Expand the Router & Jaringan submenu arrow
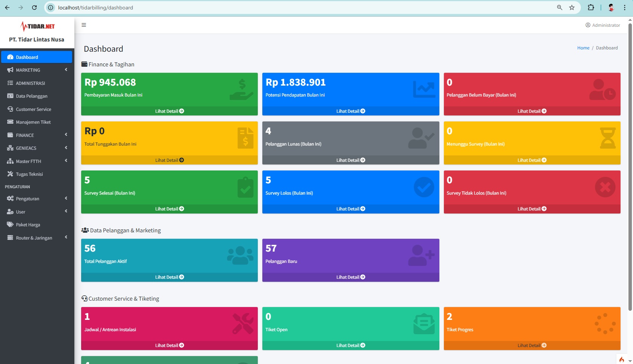Screen dimensions: 633x364 (66, 237)
